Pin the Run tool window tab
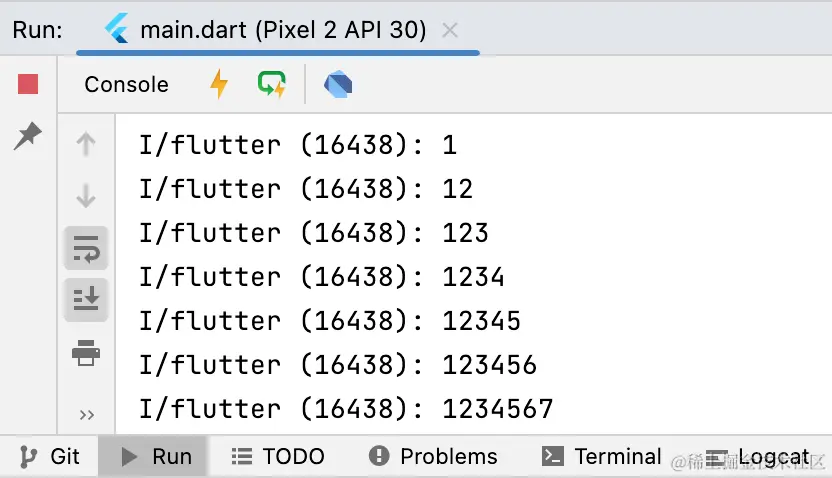Screen dimensions: 832x478 click(28, 135)
